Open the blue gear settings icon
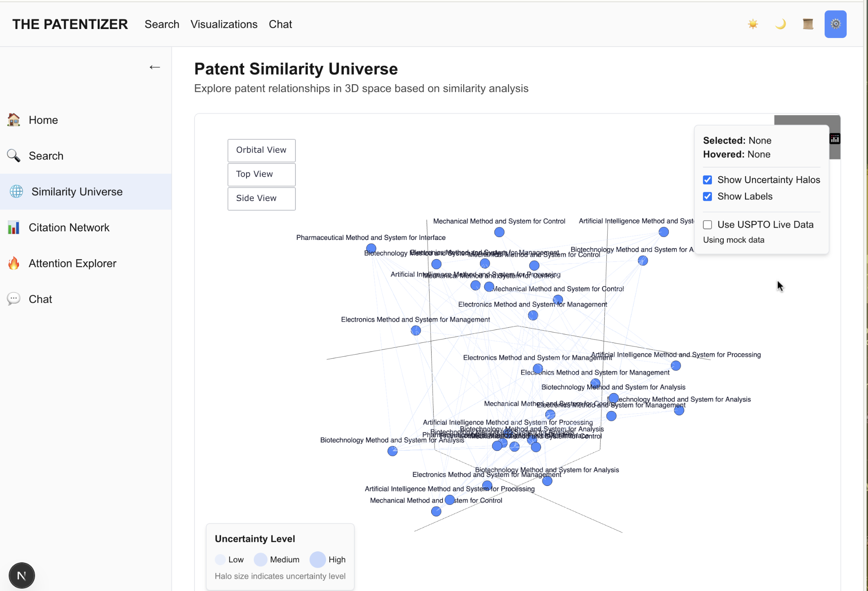 coord(835,24)
